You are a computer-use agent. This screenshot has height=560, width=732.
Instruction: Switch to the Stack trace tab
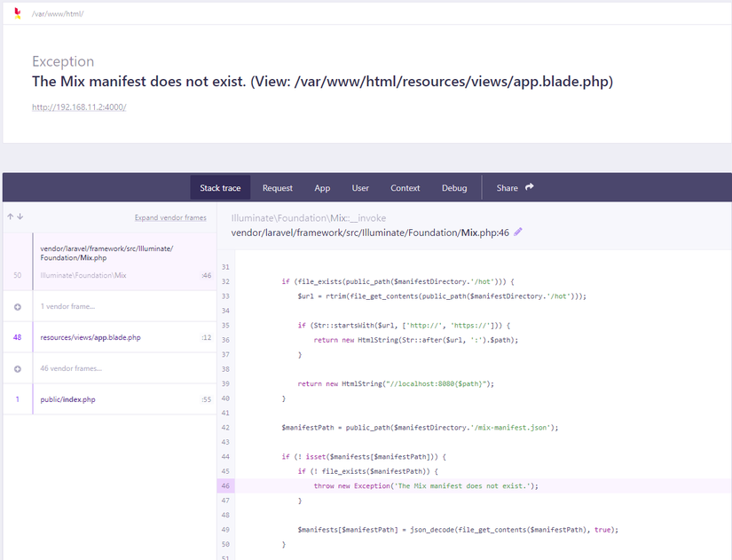pyautogui.click(x=220, y=188)
